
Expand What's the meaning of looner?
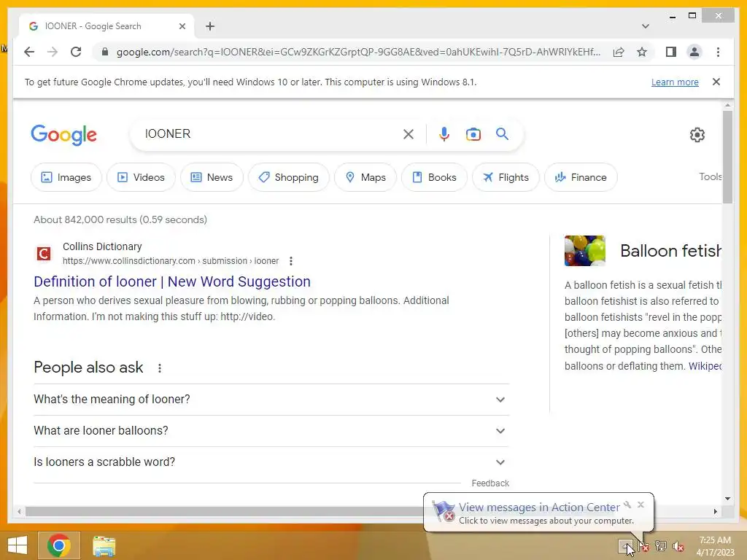[x=271, y=400]
